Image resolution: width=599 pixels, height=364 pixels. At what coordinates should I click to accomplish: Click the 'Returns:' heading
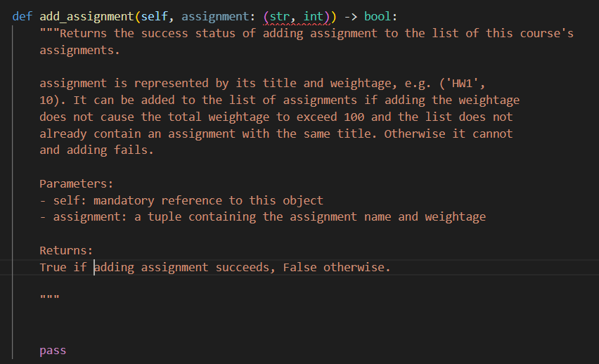pyautogui.click(x=66, y=251)
